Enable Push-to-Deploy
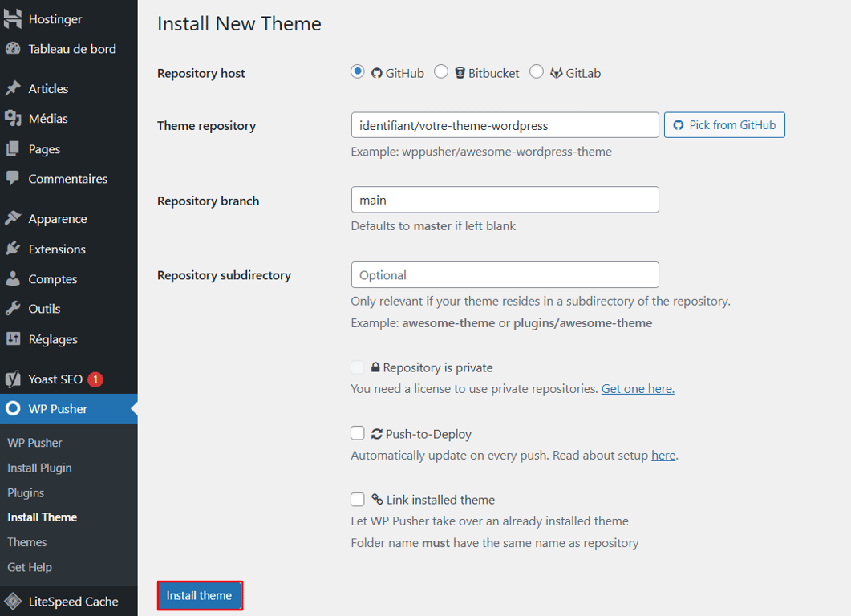This screenshot has height=616, width=851. [357, 432]
